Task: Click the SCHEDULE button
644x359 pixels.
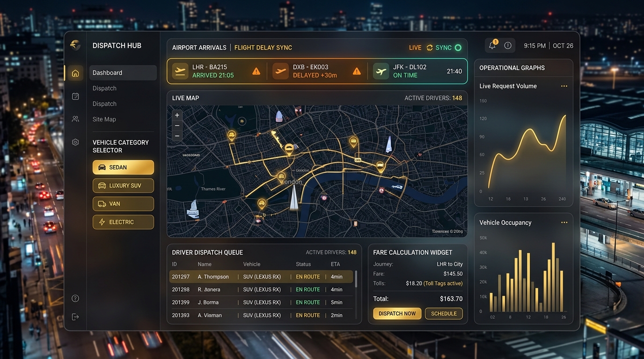Action: [444, 314]
